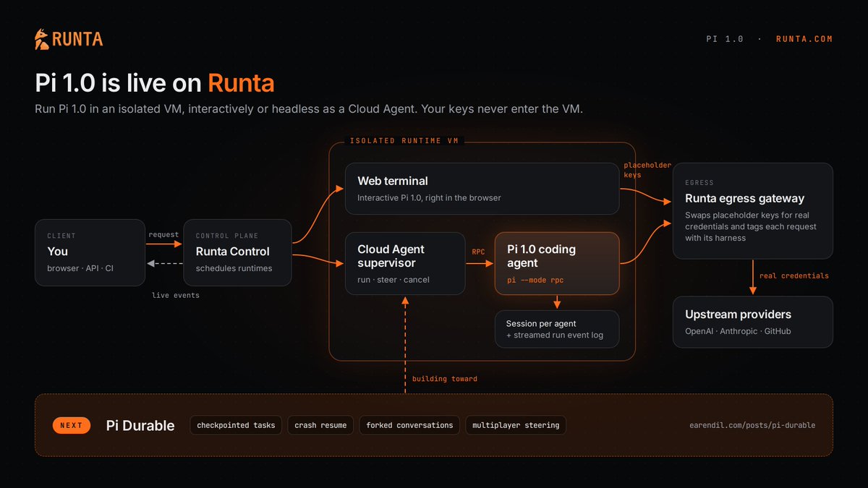Click the 'Pi 1.0' header label
Viewport: 868px width, 488px height.
725,39
